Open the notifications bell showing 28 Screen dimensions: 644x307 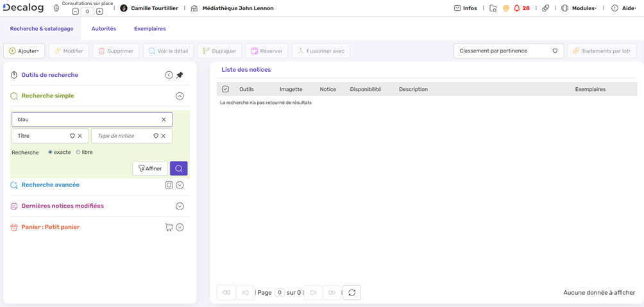click(517, 8)
